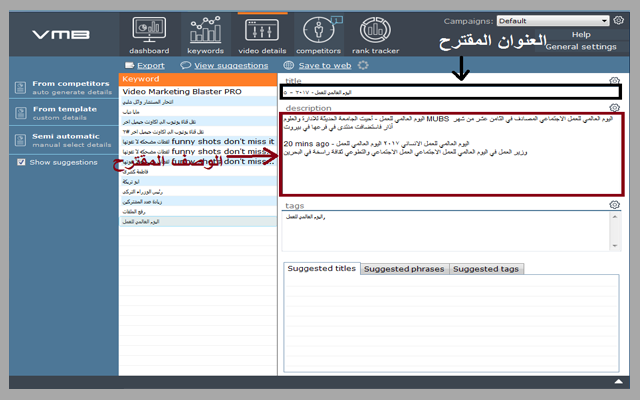Open campaign settings gear icon

point(619,20)
